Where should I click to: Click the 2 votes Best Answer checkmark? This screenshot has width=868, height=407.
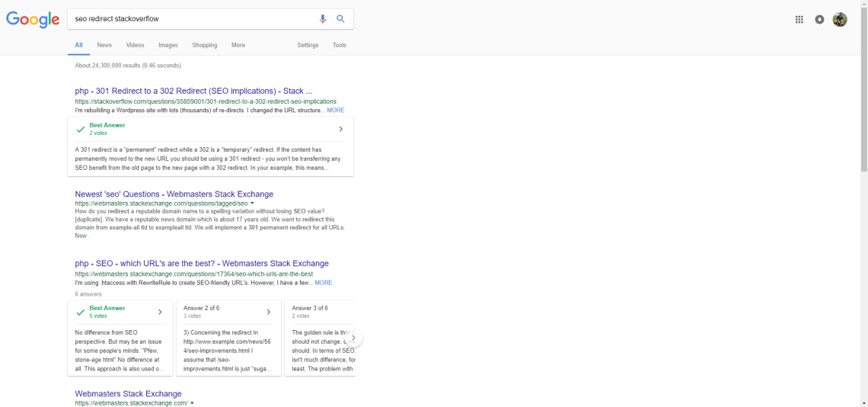tap(81, 129)
